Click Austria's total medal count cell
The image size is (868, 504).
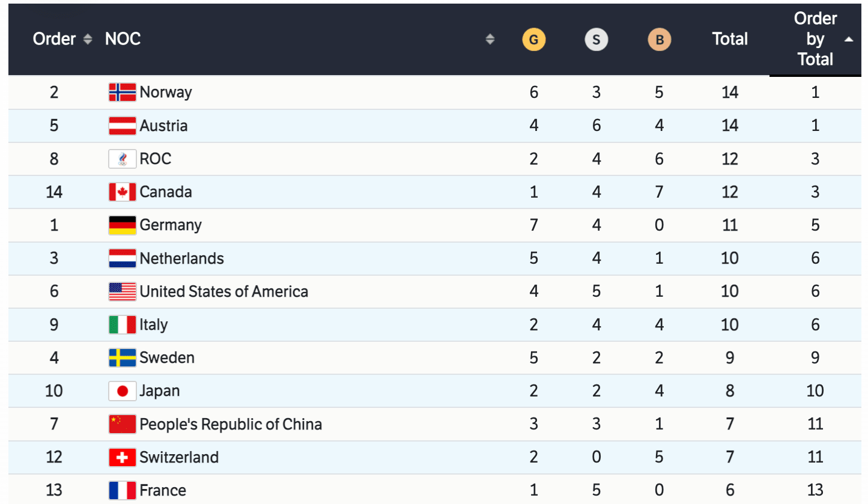click(730, 126)
